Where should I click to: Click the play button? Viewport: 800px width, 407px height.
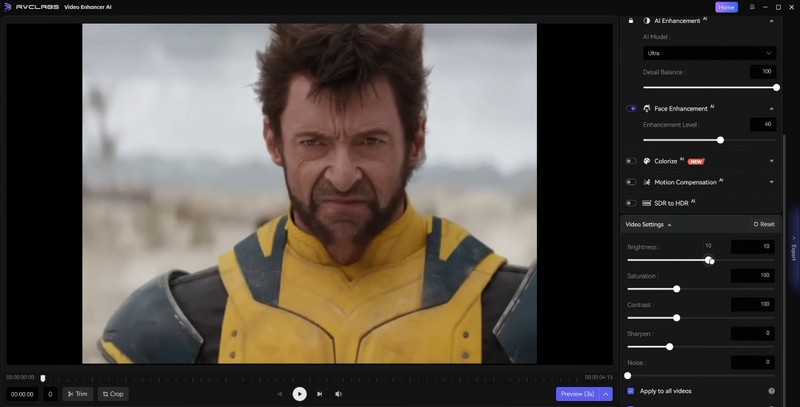point(299,394)
